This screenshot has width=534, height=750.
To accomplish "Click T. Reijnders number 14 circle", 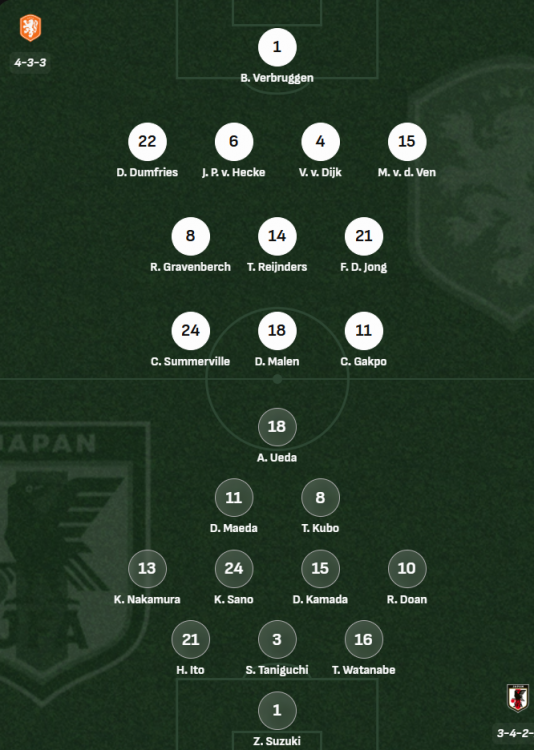I will coord(277,236).
